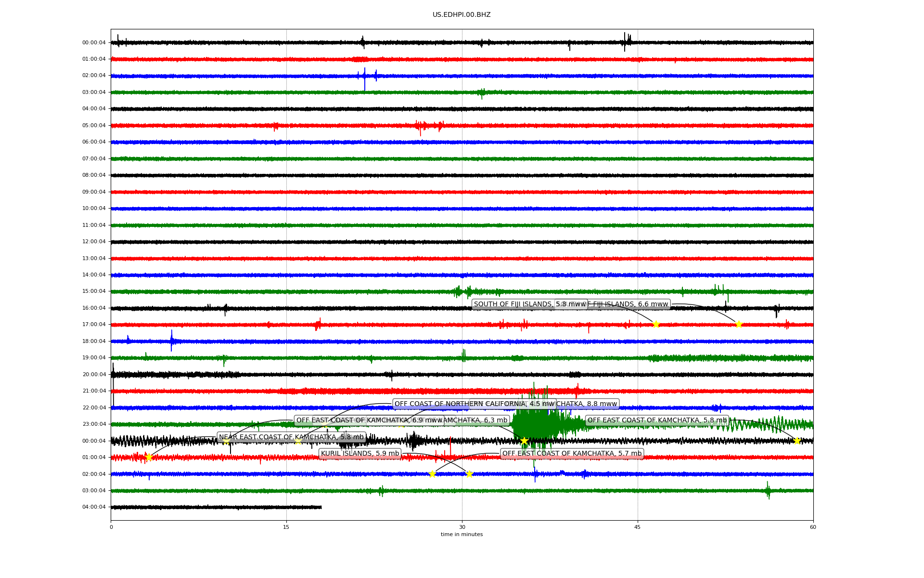Click the NEAR EAST COAST OF KAMCHATKA, 5.8 mb label
Viewport: 924px width, 578px height.
pos(291,437)
